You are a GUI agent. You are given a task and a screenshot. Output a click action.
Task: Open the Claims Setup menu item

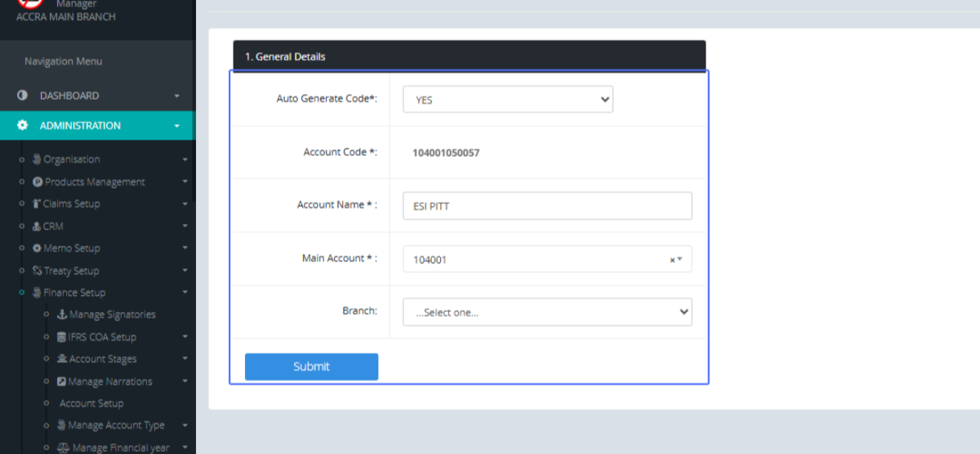pyautogui.click(x=71, y=204)
